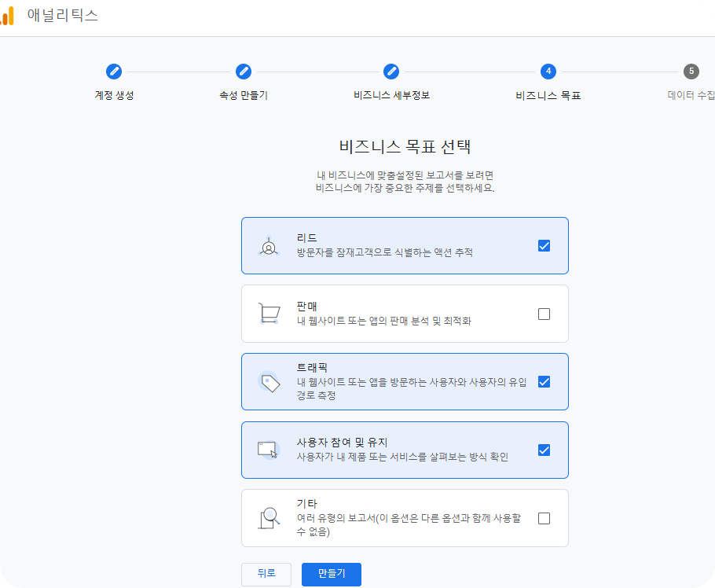Image resolution: width=715 pixels, height=588 pixels.
Task: Click the 비즈니스 세부정보 completed pencil icon
Action: (x=390, y=71)
